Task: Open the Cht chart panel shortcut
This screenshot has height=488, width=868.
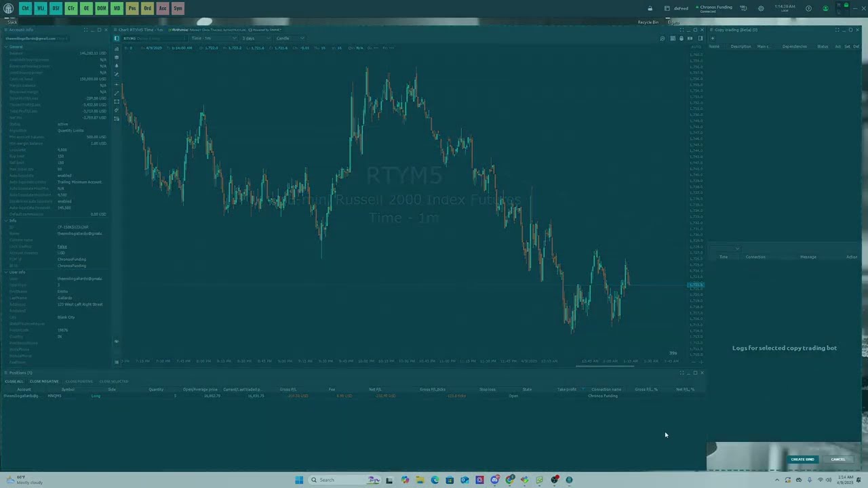Action: click(26, 8)
